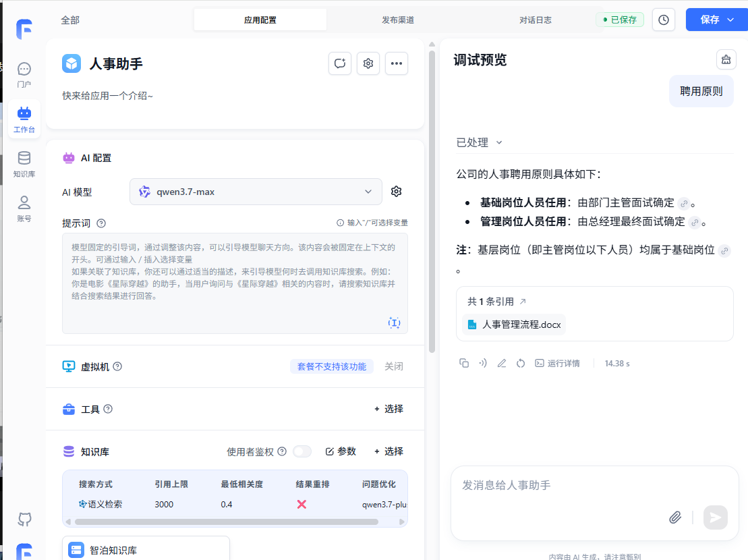This screenshot has height=560, width=748.
Task: Click citation link icon after 均属于基础岗位
Action: pos(724,251)
